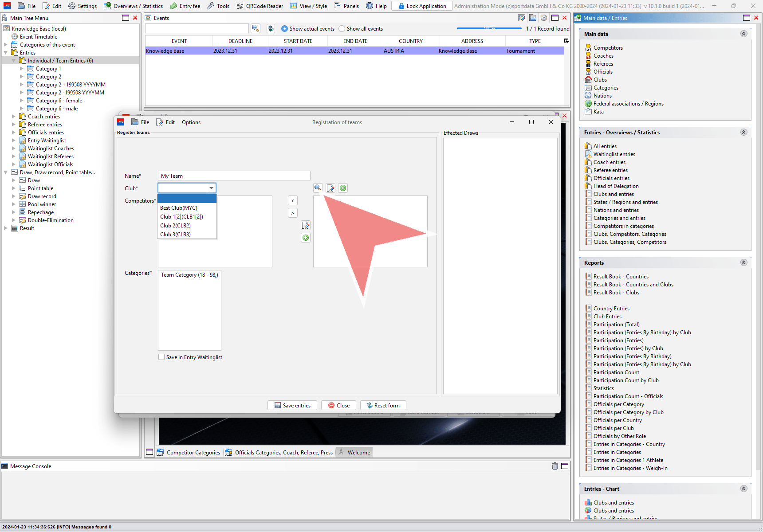Select the Show actual events radio button

pyautogui.click(x=284, y=29)
